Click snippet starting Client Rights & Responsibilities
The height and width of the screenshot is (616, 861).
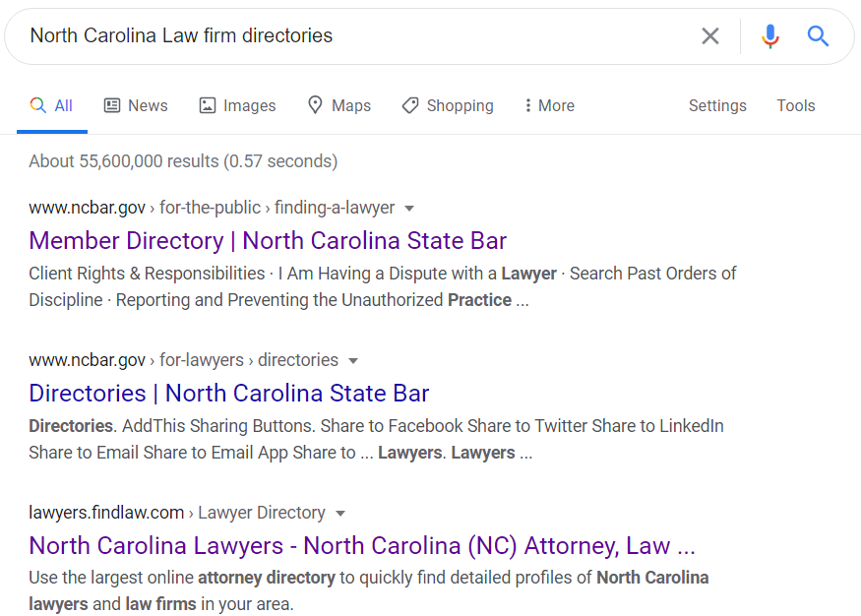(x=382, y=286)
